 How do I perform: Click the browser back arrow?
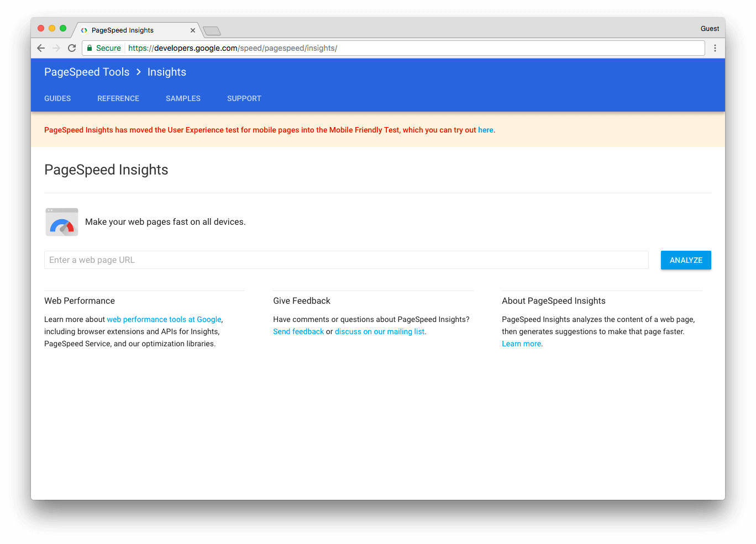click(x=41, y=48)
